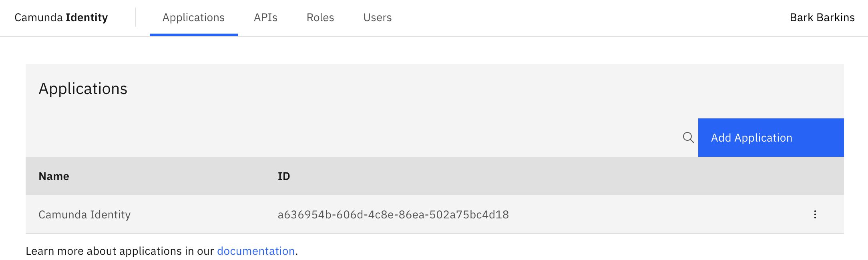Click the Name column header
Image resolution: width=868 pixels, height=260 pixels.
point(54,176)
